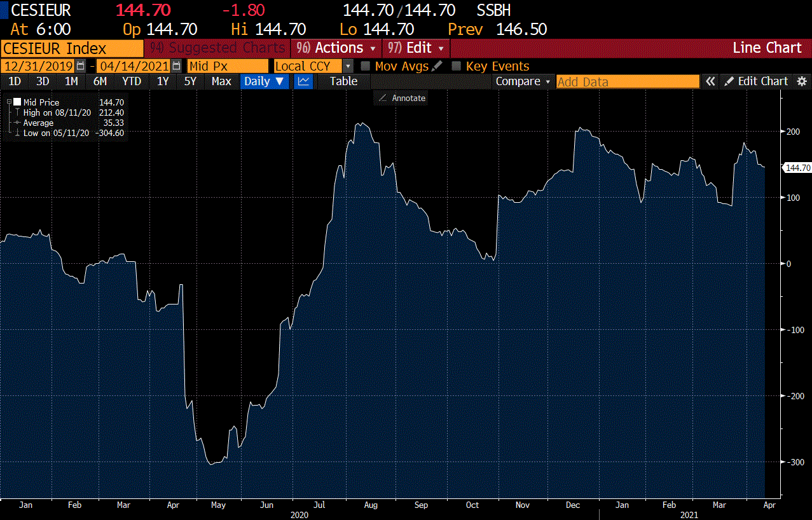Select the YTD time range
The width and height of the screenshot is (812, 520).
(132, 81)
